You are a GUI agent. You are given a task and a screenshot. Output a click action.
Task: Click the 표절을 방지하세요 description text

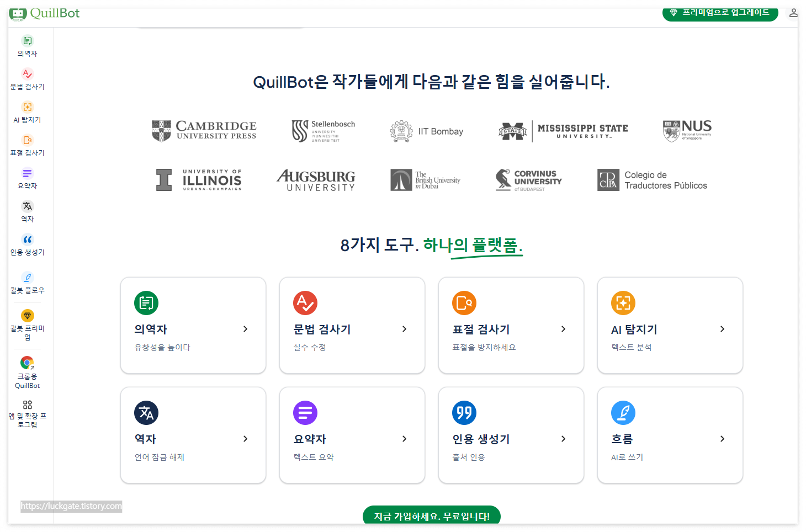[x=484, y=347]
